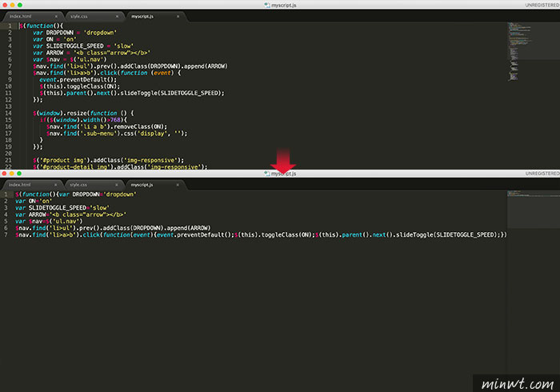Image resolution: width=560 pixels, height=392 pixels.
Task: Close myscript.js tab in bottom window
Action: [178, 185]
